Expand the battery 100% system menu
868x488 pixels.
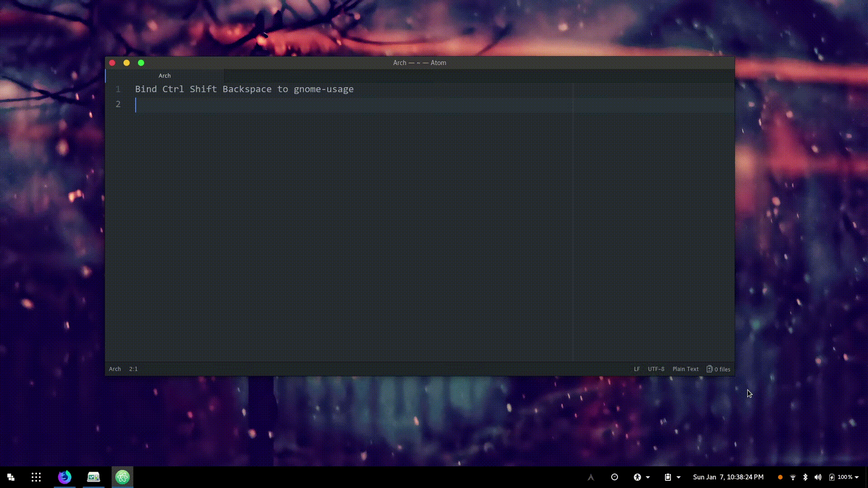(x=844, y=477)
